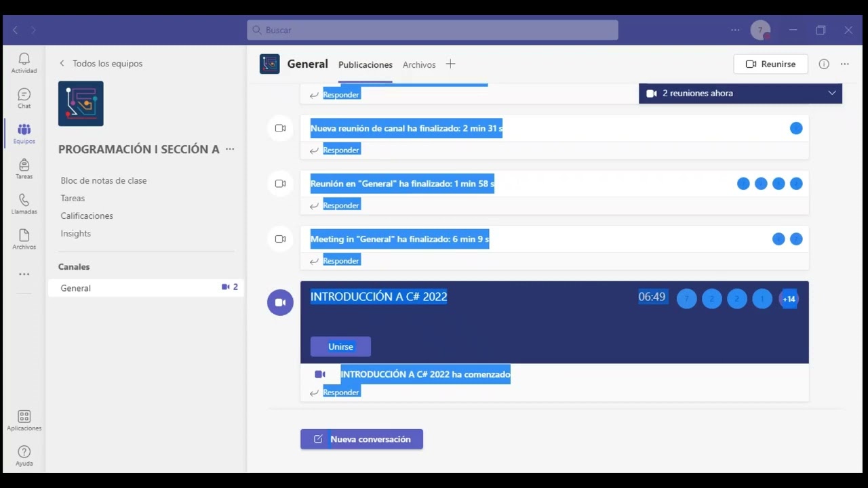868x488 pixels.
Task: Open more channel options ellipsis near Reunirse
Action: click(x=845, y=64)
